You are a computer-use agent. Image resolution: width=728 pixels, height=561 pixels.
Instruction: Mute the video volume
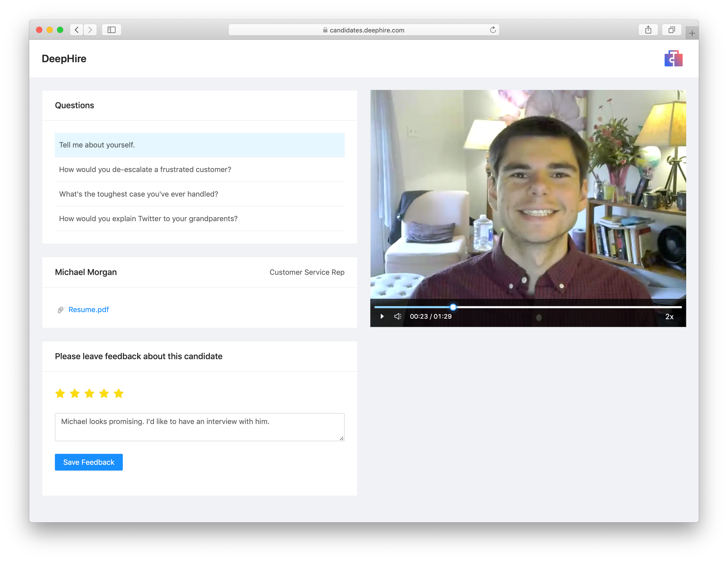[398, 316]
